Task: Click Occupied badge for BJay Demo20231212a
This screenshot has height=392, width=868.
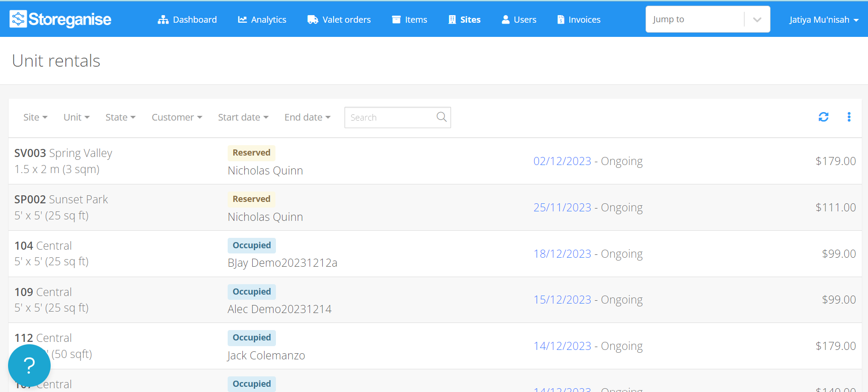Action: pos(252,245)
